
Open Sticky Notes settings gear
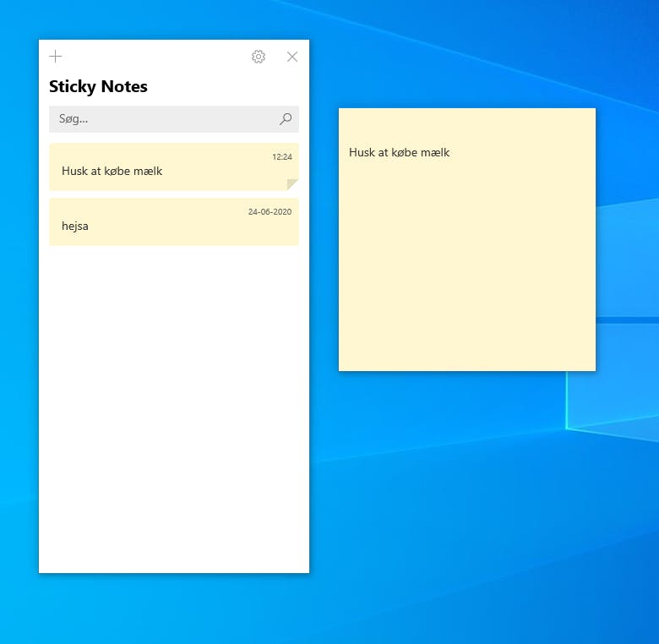click(259, 57)
